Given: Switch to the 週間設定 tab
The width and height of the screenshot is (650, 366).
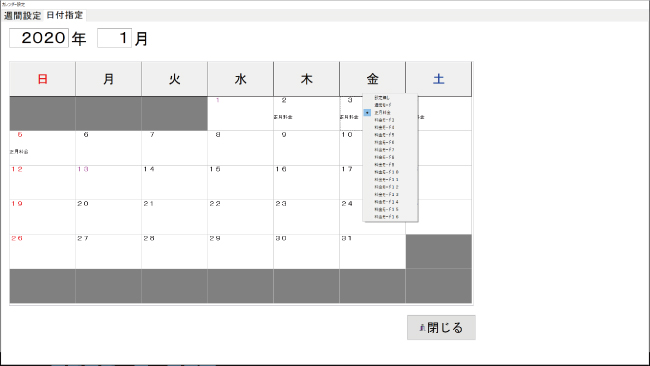Looking at the screenshot, I should 22,16.
